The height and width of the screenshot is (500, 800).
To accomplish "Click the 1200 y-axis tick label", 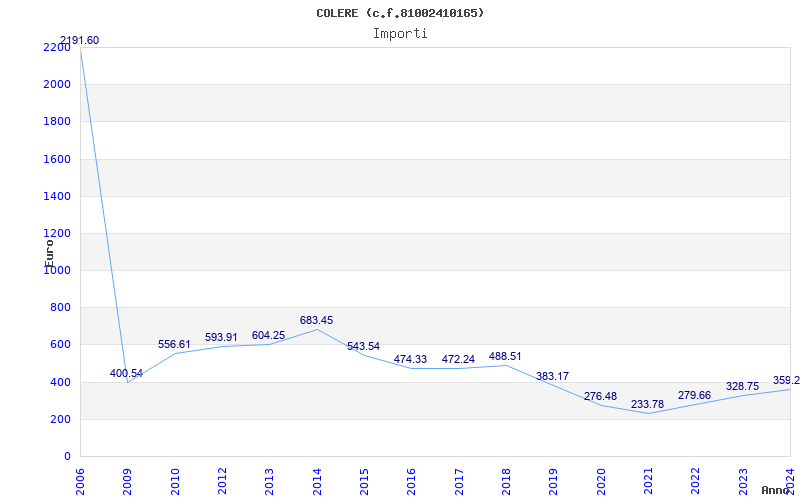I will (x=57, y=233).
